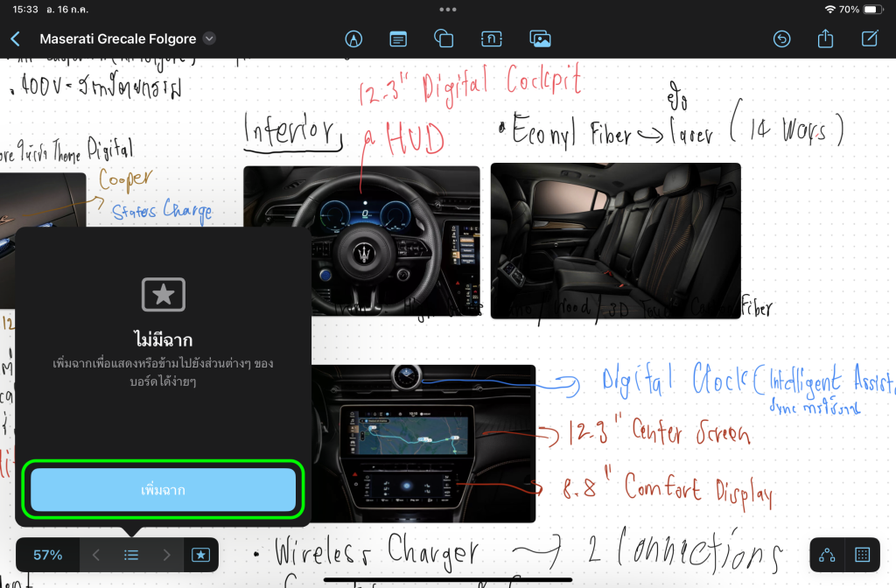Open the 57% zoom level menu
This screenshot has height=588, width=896.
coord(48,555)
